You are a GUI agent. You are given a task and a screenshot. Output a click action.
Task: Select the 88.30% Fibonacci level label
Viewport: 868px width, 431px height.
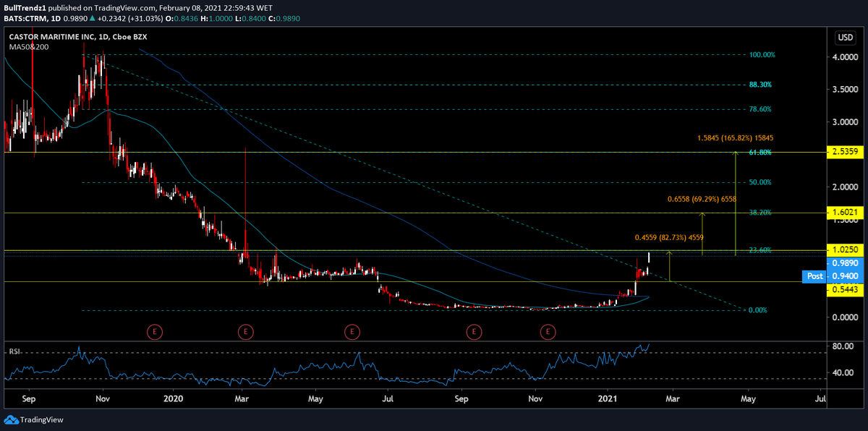760,85
